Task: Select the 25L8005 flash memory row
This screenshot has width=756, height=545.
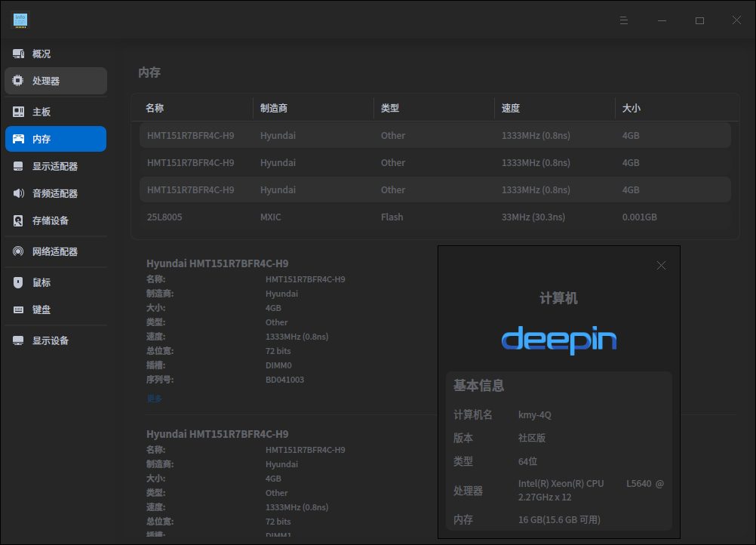Action: (x=302, y=217)
